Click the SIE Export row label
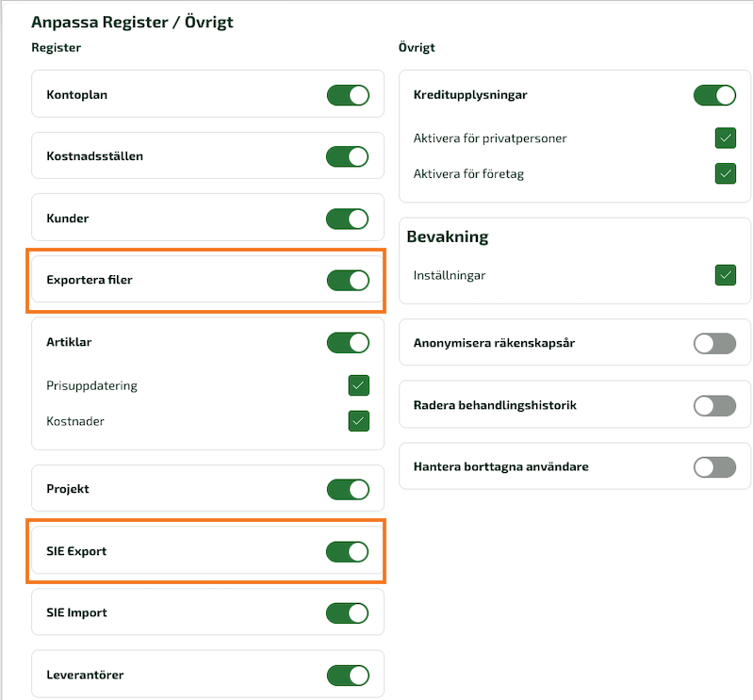Screen dimensions: 753x700 click(76, 551)
